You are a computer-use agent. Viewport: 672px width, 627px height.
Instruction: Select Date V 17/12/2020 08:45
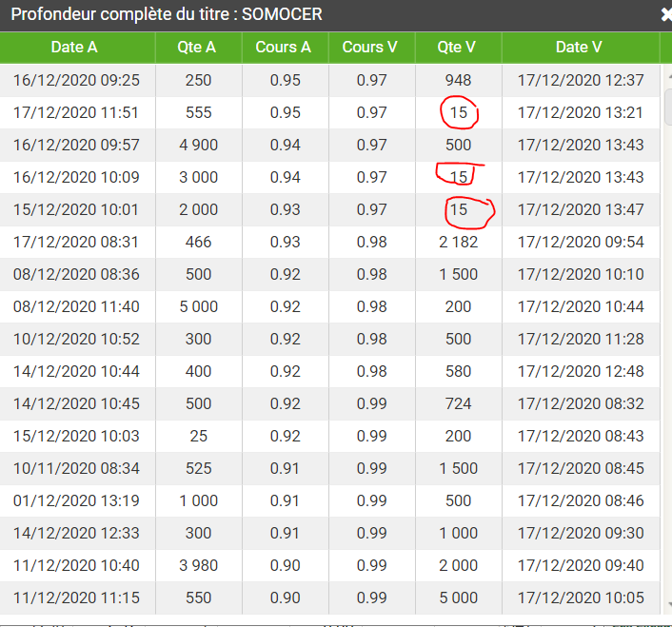pos(581,468)
